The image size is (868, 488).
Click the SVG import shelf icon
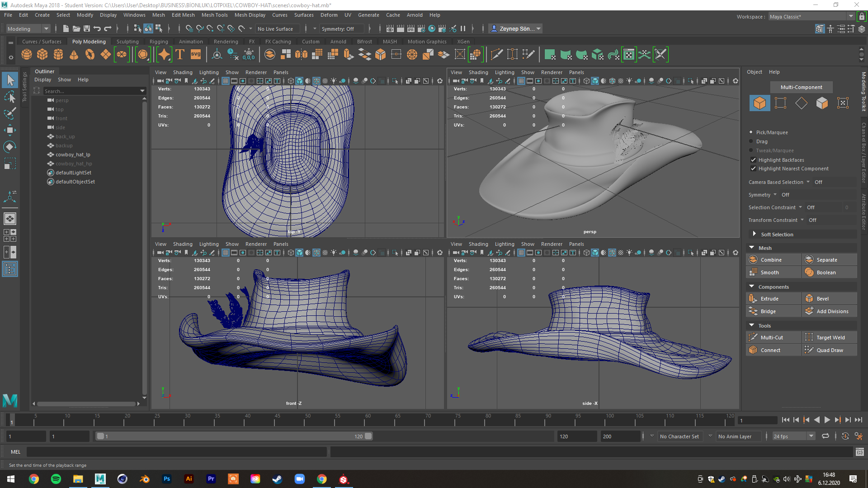click(x=196, y=55)
